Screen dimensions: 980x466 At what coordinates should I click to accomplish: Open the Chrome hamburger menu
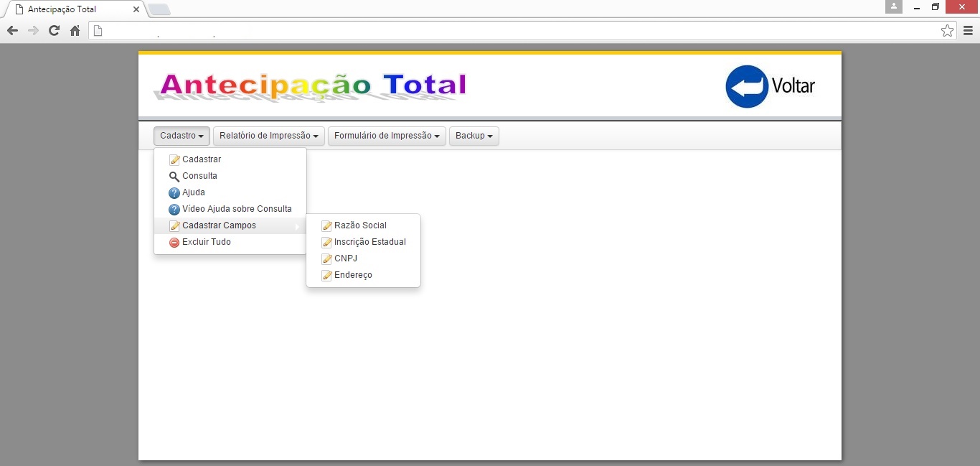(x=968, y=31)
